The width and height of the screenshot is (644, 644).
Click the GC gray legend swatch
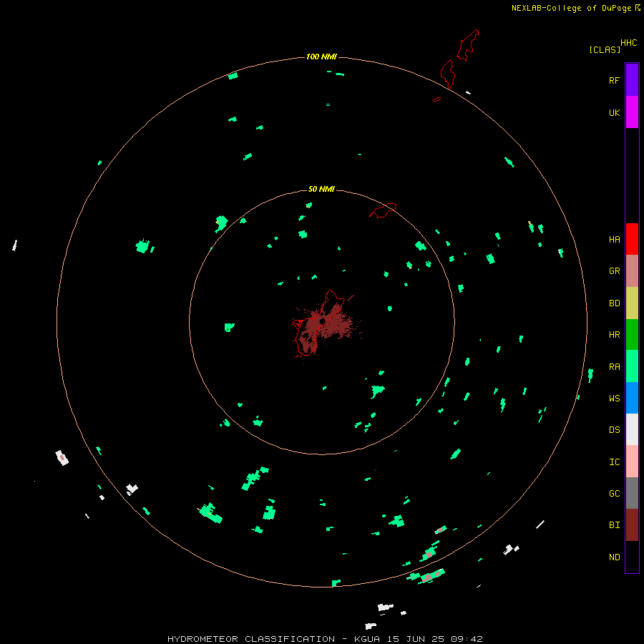[x=632, y=493]
